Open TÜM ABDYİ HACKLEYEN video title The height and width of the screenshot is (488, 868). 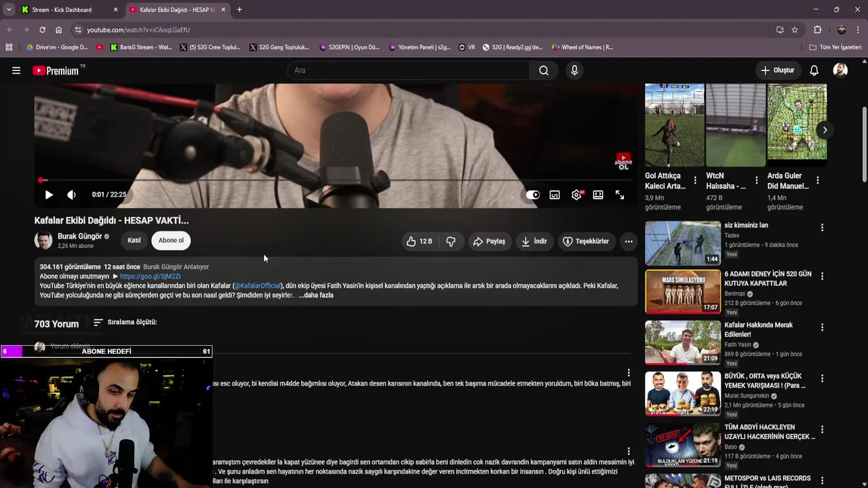pyautogui.click(x=770, y=432)
